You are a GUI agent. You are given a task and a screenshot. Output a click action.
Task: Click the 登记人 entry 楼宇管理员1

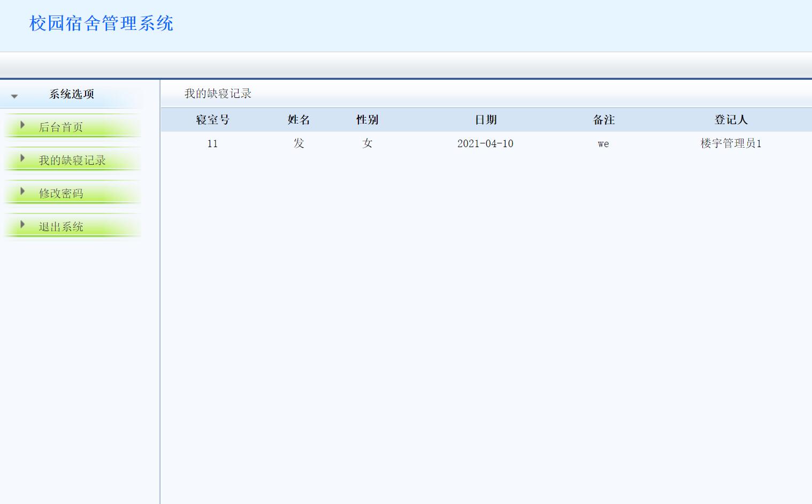point(731,143)
